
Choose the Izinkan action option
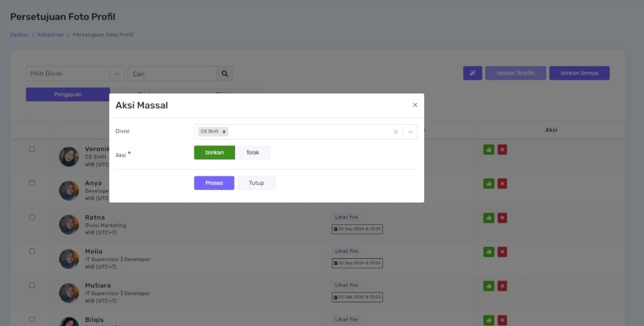pos(215,152)
